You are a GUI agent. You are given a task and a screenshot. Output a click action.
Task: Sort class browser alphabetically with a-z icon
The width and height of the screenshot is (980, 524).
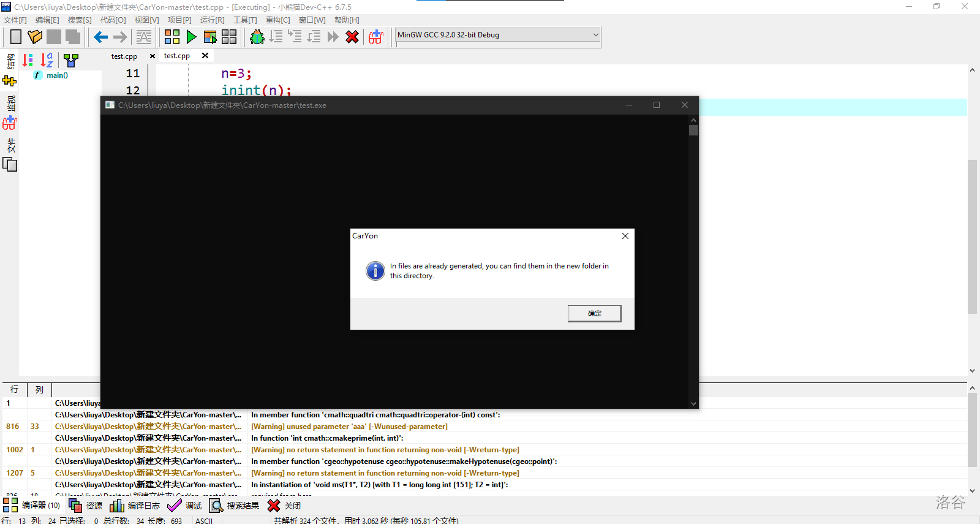tap(47, 60)
